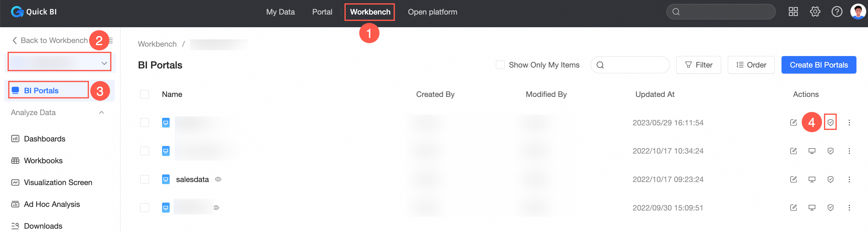Select BI Portals in sidebar
Screen dimensions: 868x232
(x=59, y=91)
